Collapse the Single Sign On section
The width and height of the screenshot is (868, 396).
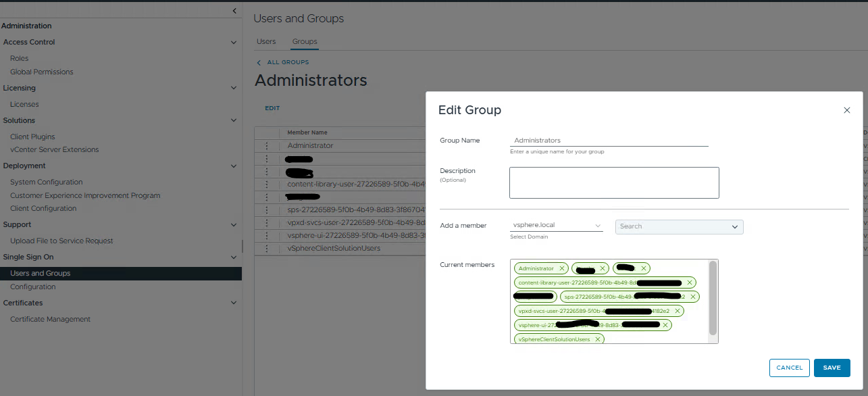click(234, 257)
